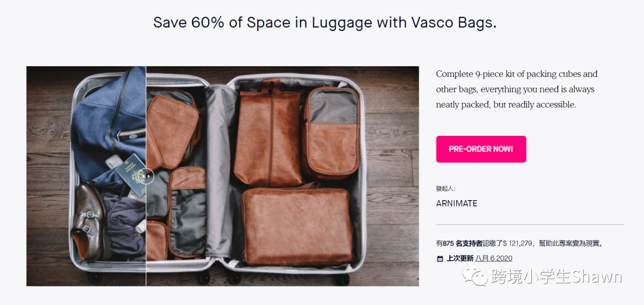Select the Save 60% of Space headline

tap(325, 23)
